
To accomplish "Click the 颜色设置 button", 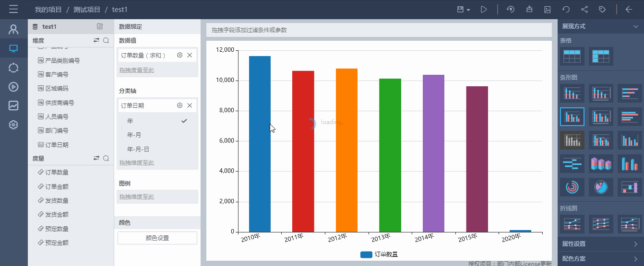I will click(157, 238).
